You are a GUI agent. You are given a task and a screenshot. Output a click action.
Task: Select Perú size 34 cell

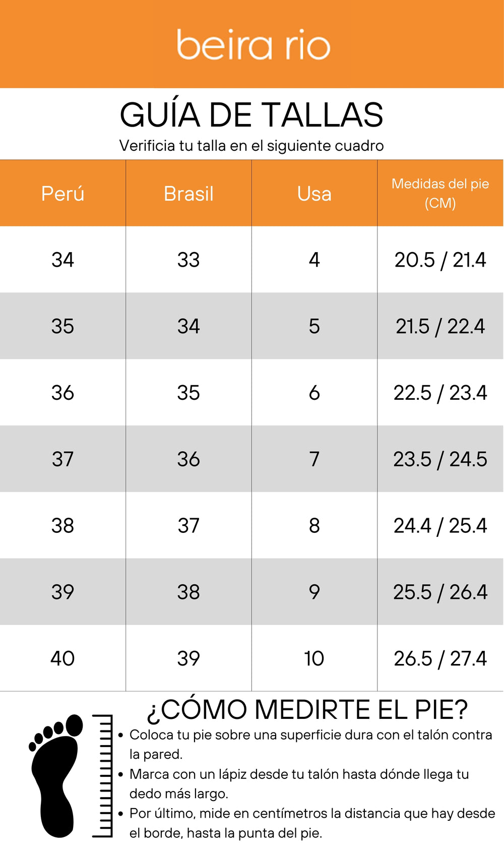(x=62, y=260)
